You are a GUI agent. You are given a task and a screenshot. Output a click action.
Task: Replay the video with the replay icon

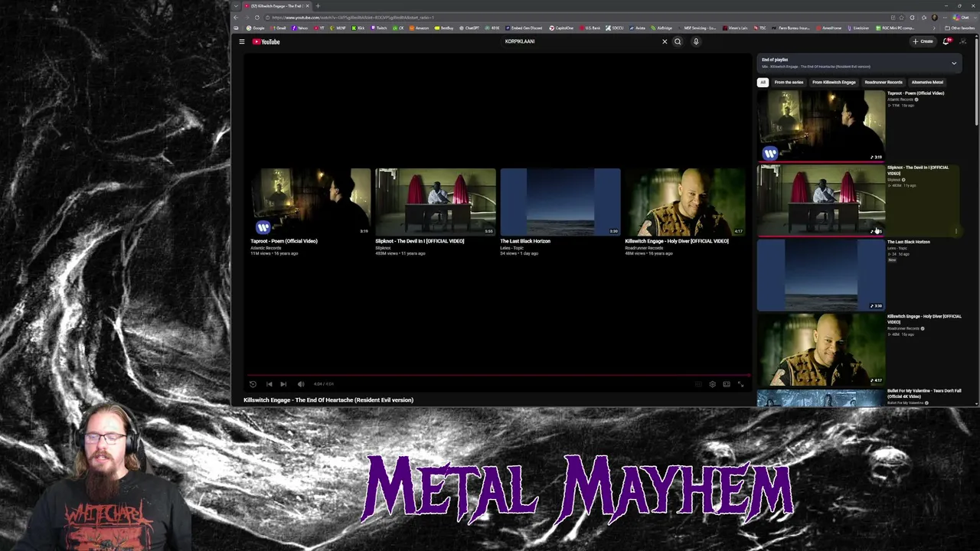(x=253, y=384)
